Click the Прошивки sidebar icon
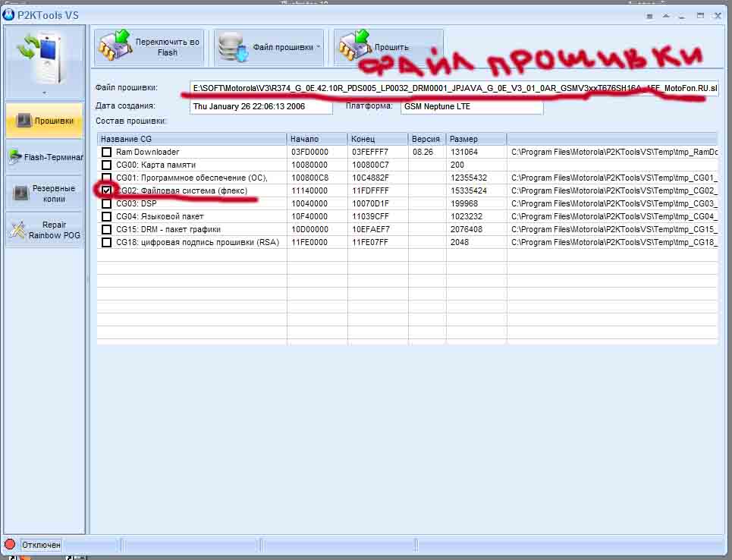The width and height of the screenshot is (732, 560). pos(23,121)
